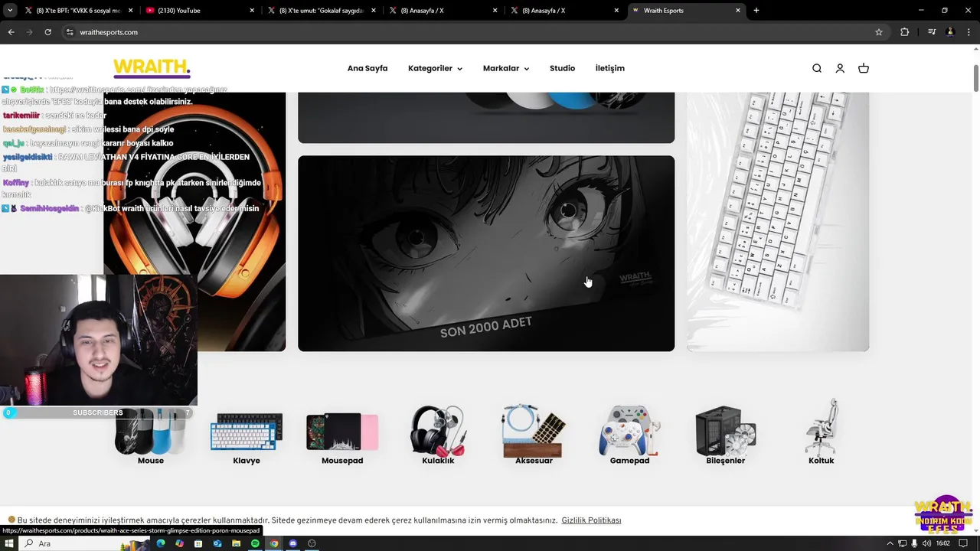
Task: Close the YouTube tab
Action: click(x=253, y=11)
